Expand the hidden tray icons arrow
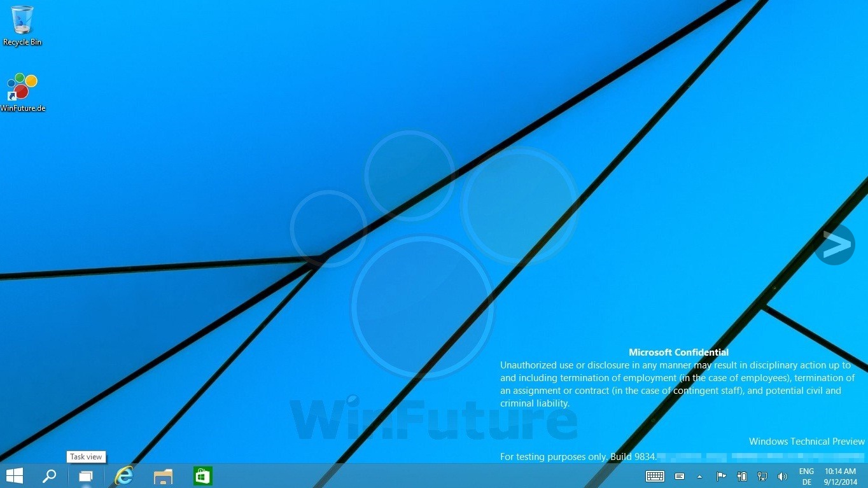 coord(699,476)
